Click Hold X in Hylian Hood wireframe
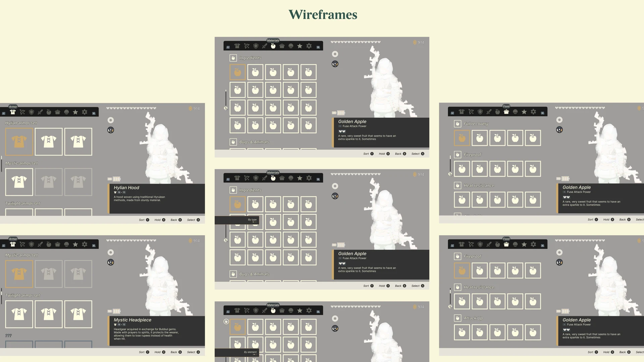Image resolution: width=644 pixels, height=362 pixels. [x=160, y=220]
